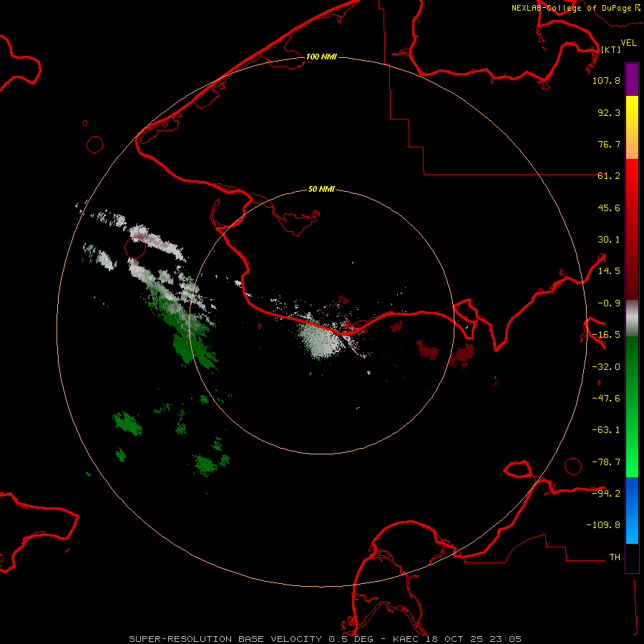Click the purple segment of velocity color bar
Image resolution: width=644 pixels, height=644 pixels.
pyautogui.click(x=632, y=79)
